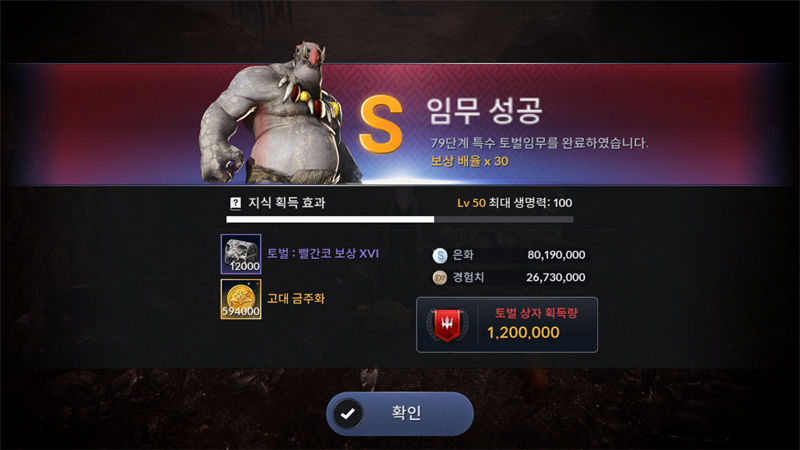Click the 지식 획득 효과 question mark icon

click(235, 204)
